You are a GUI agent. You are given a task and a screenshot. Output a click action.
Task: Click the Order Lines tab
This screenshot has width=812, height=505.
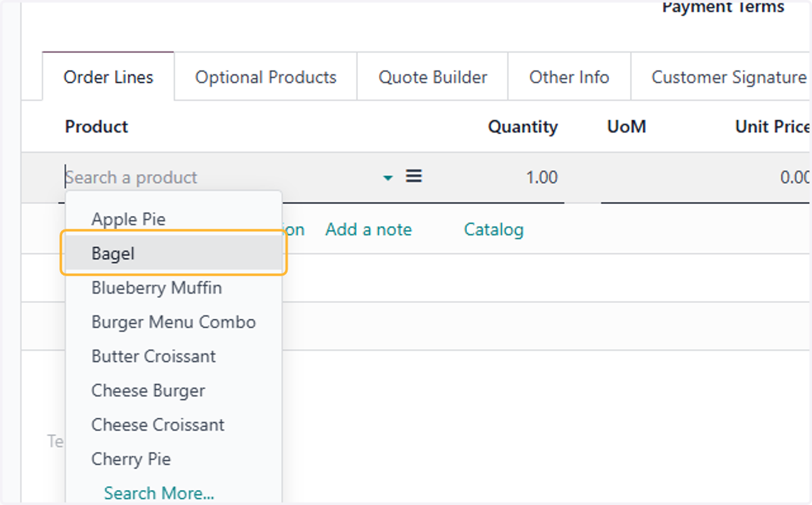click(108, 77)
